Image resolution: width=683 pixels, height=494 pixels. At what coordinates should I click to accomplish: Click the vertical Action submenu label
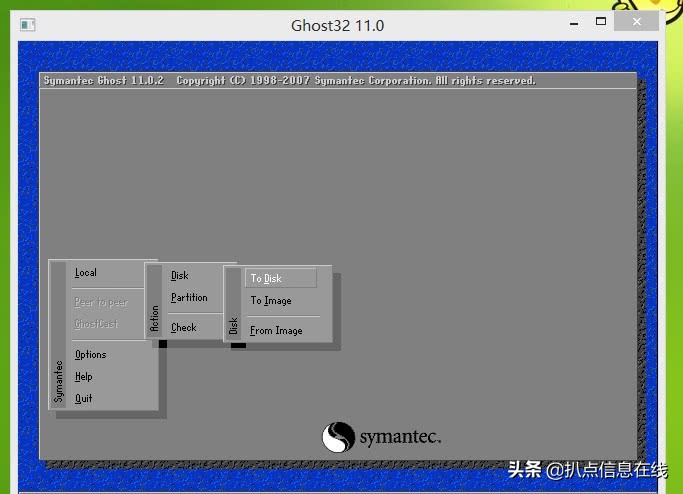(x=154, y=318)
